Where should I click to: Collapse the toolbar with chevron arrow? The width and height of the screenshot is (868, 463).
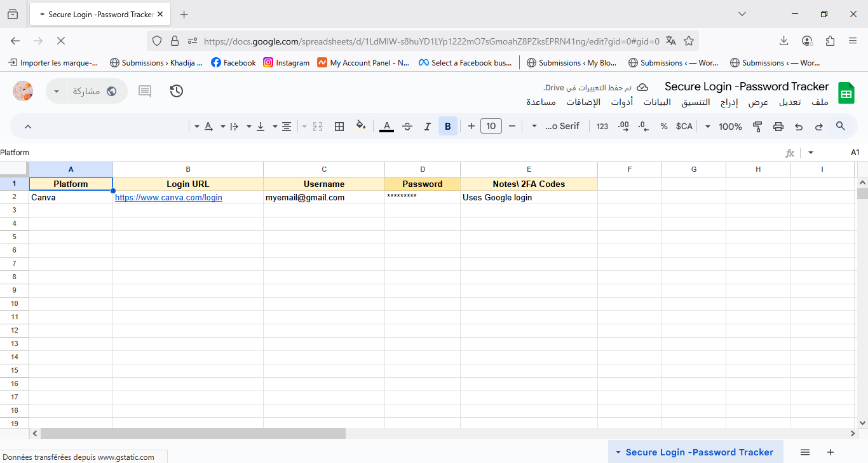click(28, 127)
